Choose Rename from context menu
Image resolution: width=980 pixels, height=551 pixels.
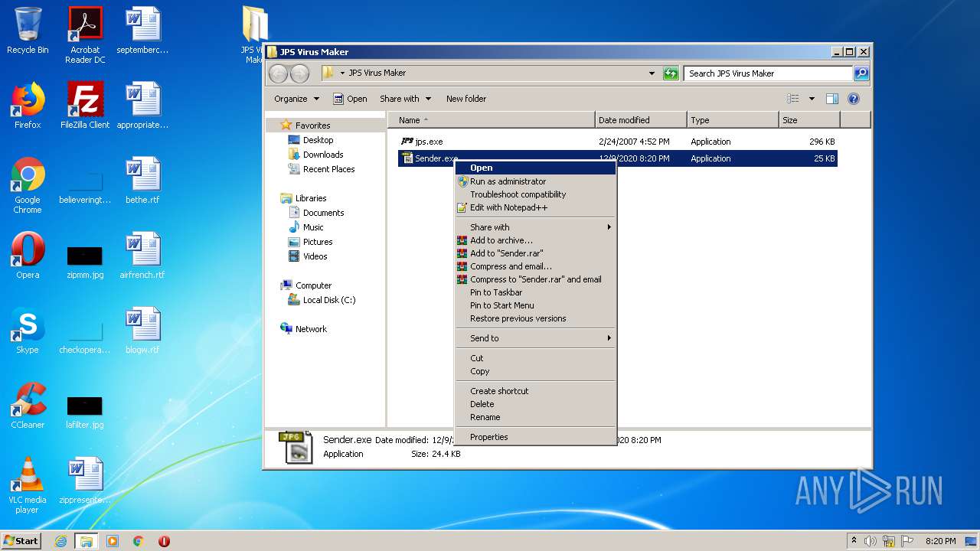click(536, 417)
